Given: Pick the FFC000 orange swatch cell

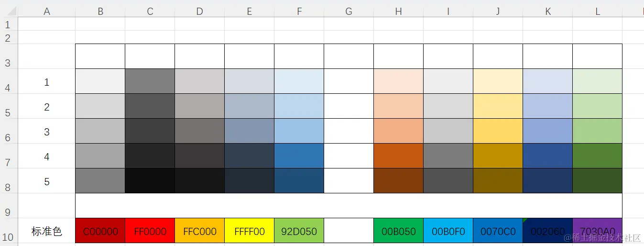Looking at the screenshot, I should click(200, 231).
